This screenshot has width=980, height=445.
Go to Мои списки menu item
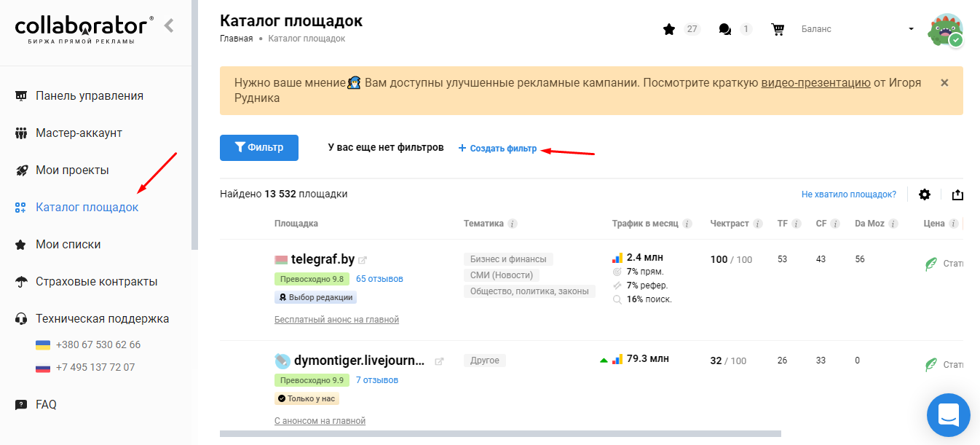tap(68, 245)
